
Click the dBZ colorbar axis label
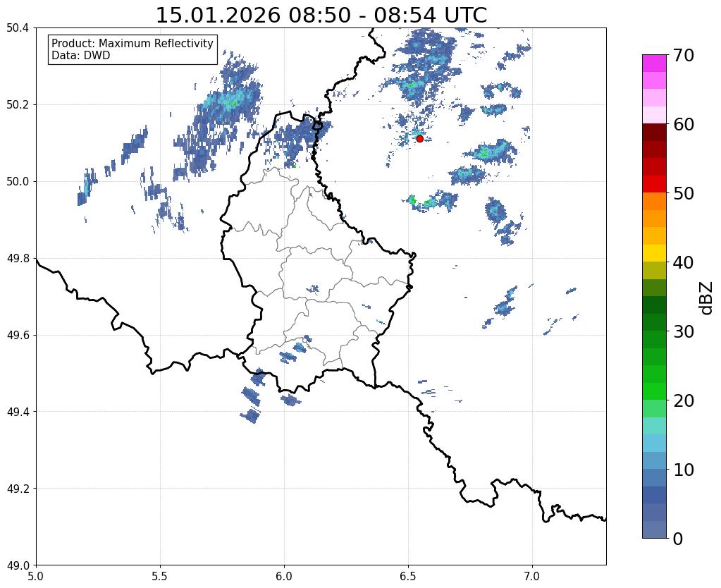[x=707, y=298]
